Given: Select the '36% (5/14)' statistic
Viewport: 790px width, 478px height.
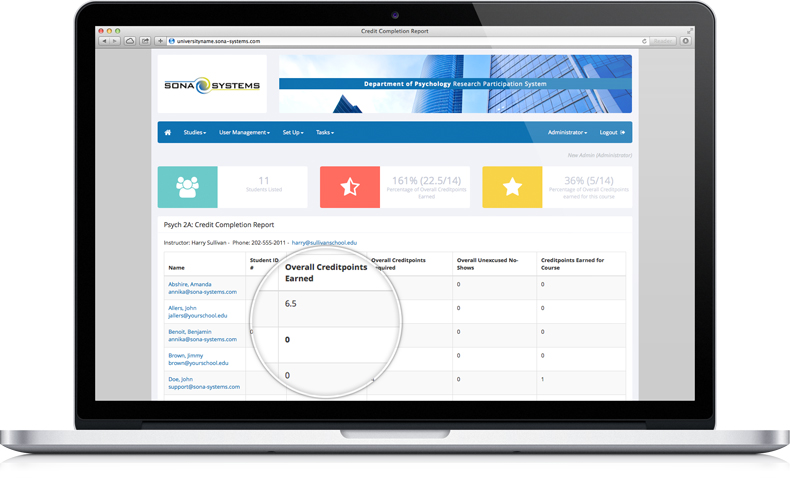Looking at the screenshot, I should pyautogui.click(x=588, y=186).
